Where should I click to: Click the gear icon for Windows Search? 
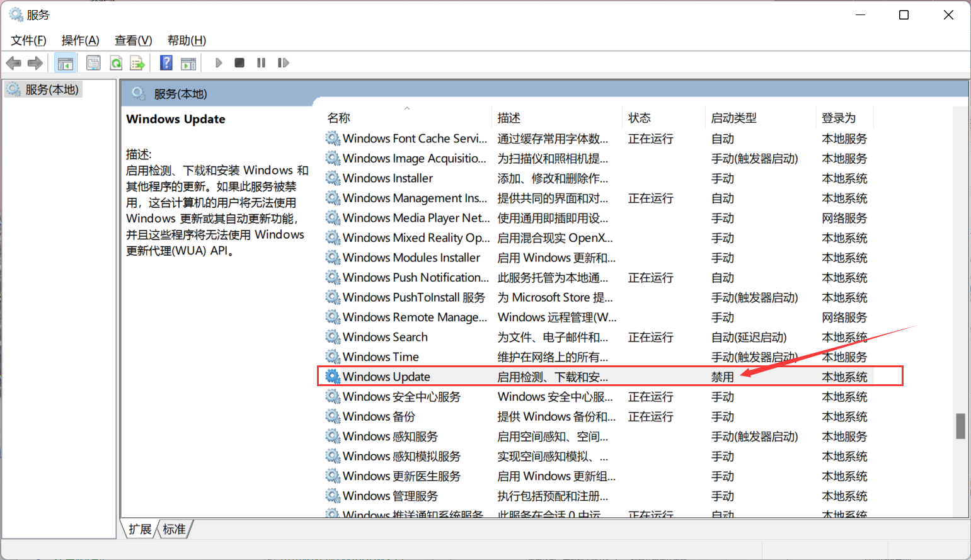coord(333,336)
